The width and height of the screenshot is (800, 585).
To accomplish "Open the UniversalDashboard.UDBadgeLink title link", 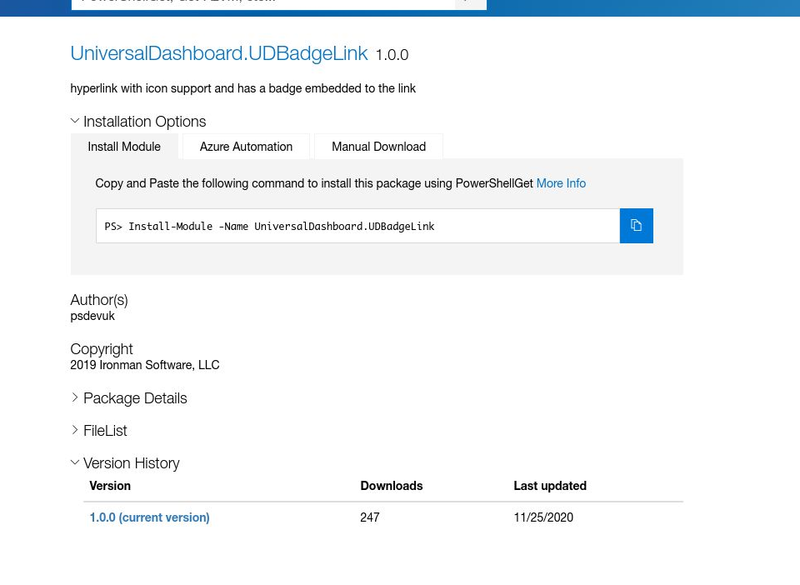I will [219, 54].
